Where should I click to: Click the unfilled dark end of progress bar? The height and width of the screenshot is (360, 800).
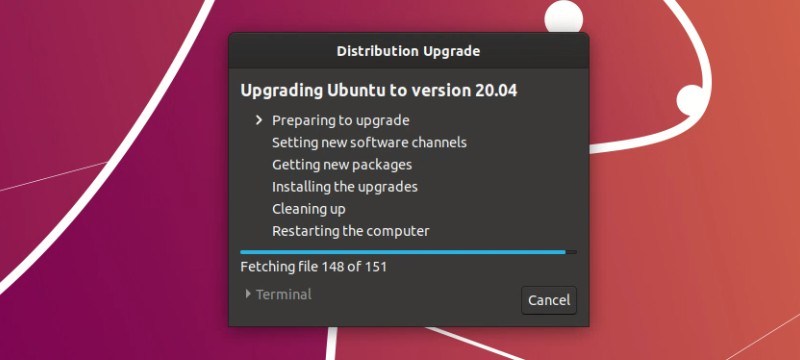(x=571, y=252)
